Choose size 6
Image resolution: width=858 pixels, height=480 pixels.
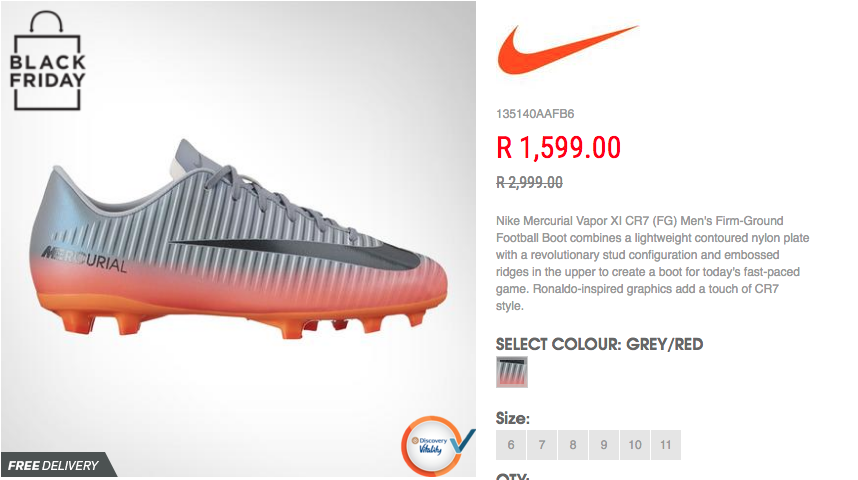tap(511, 445)
